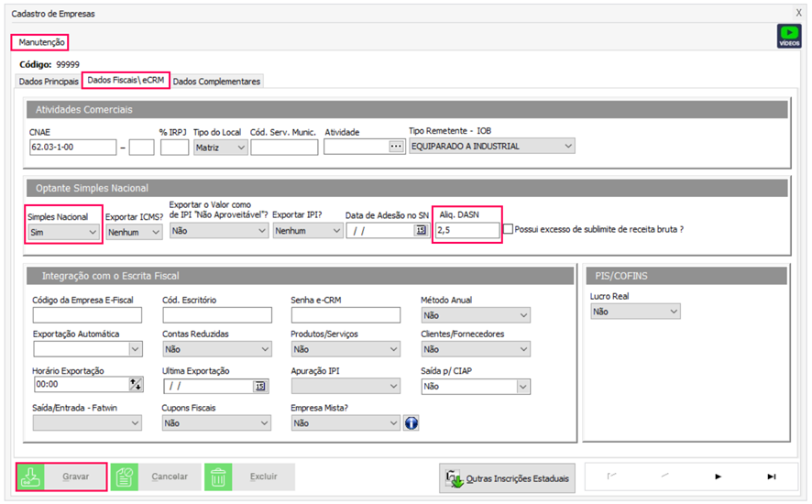Screen dimensions: 812x504
Task: Open the Vídeos help icon
Action: 788,36
